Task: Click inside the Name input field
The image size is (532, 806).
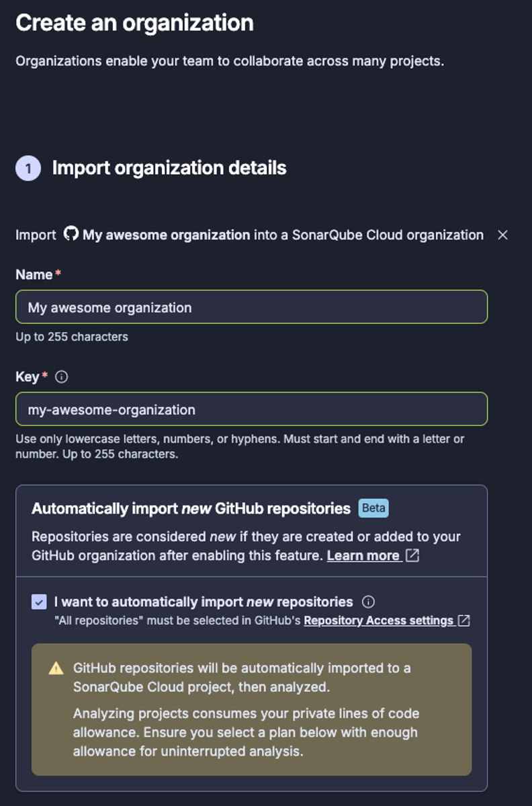Action: tap(251, 307)
